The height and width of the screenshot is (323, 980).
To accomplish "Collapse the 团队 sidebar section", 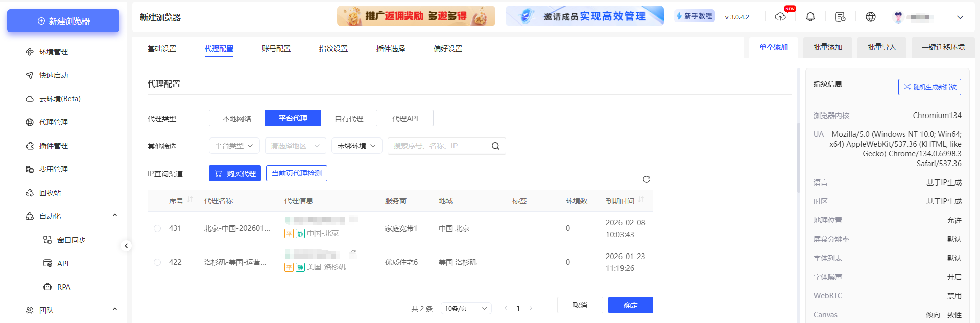I will click(115, 310).
